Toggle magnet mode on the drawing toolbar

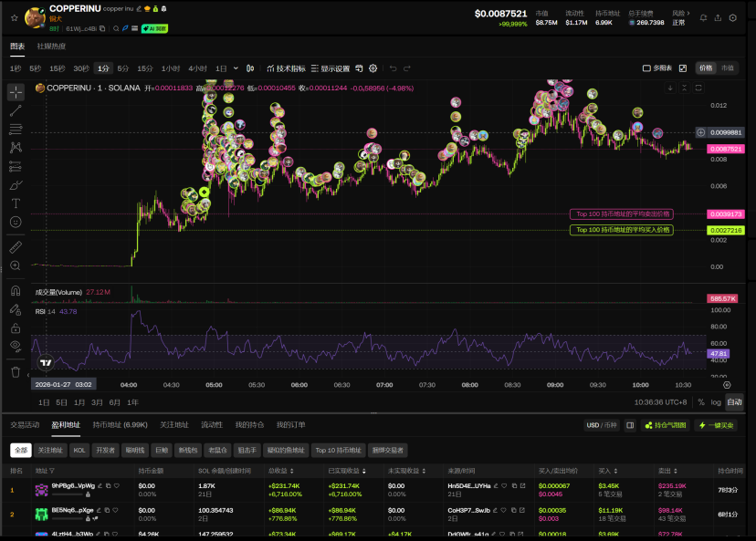[16, 290]
